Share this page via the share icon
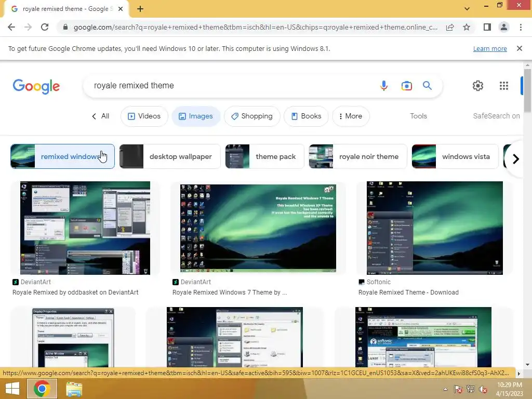This screenshot has width=532, height=399. pyautogui.click(x=450, y=27)
